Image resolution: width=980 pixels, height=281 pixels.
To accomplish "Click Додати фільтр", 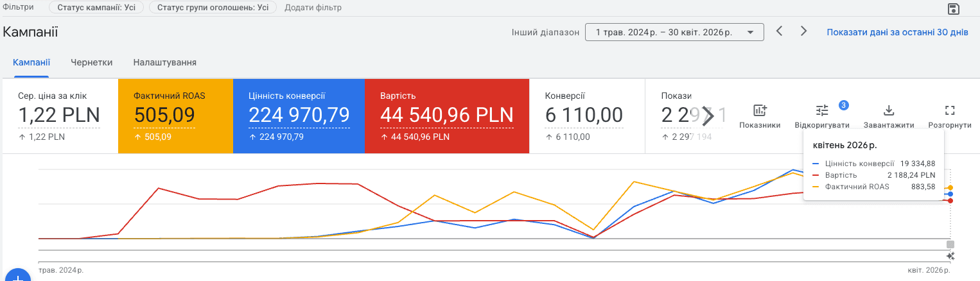I will tap(313, 8).
